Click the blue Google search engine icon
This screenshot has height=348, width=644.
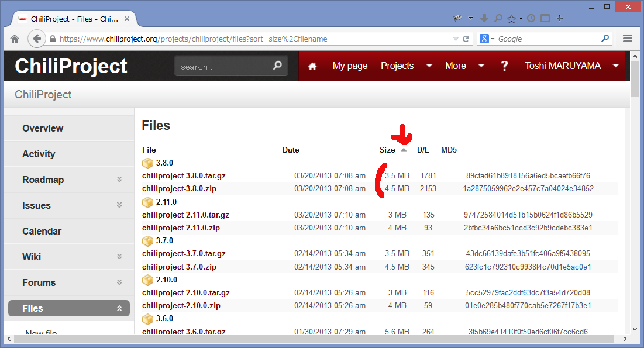(484, 39)
